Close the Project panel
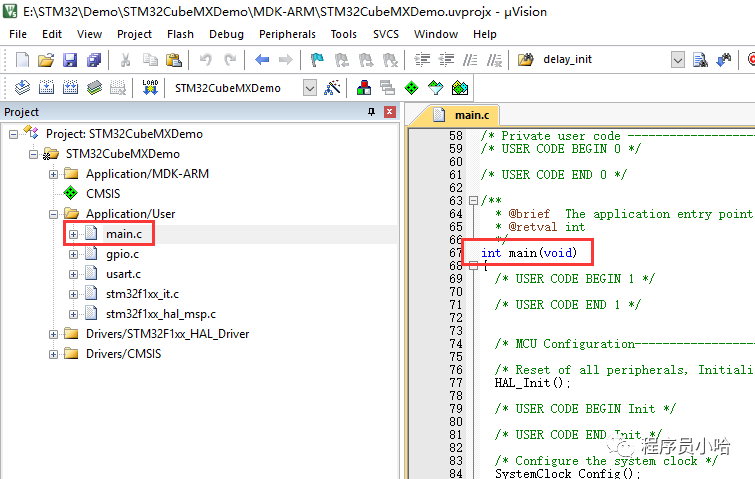 389,112
